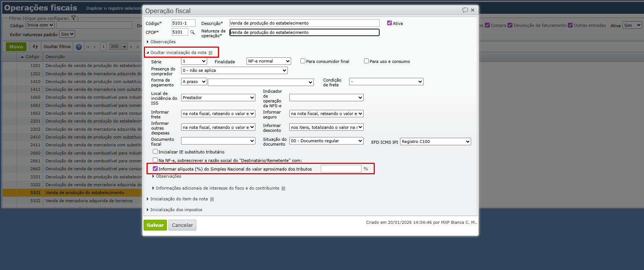Viewport: 644px width, 270px height.
Task: Focus the Código field containing 5101-1
Action: [x=183, y=23]
